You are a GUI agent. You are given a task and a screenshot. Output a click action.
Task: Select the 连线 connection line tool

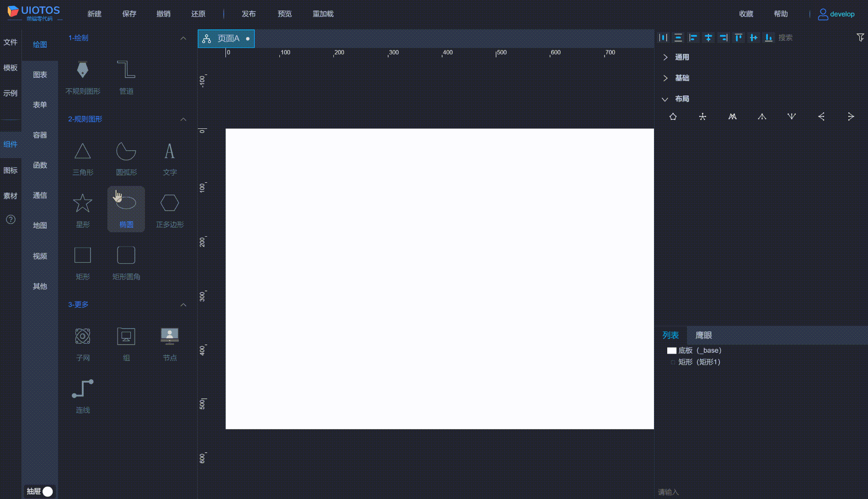[x=82, y=393]
